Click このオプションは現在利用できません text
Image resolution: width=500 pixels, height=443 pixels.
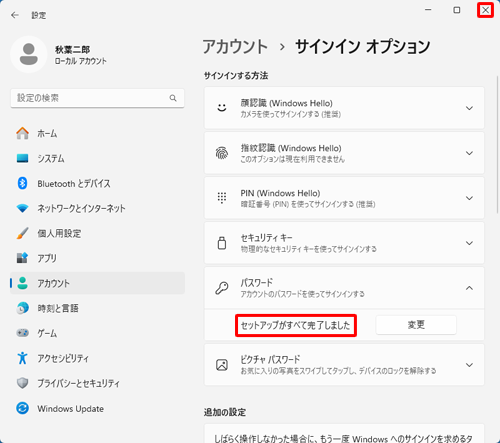point(293,159)
